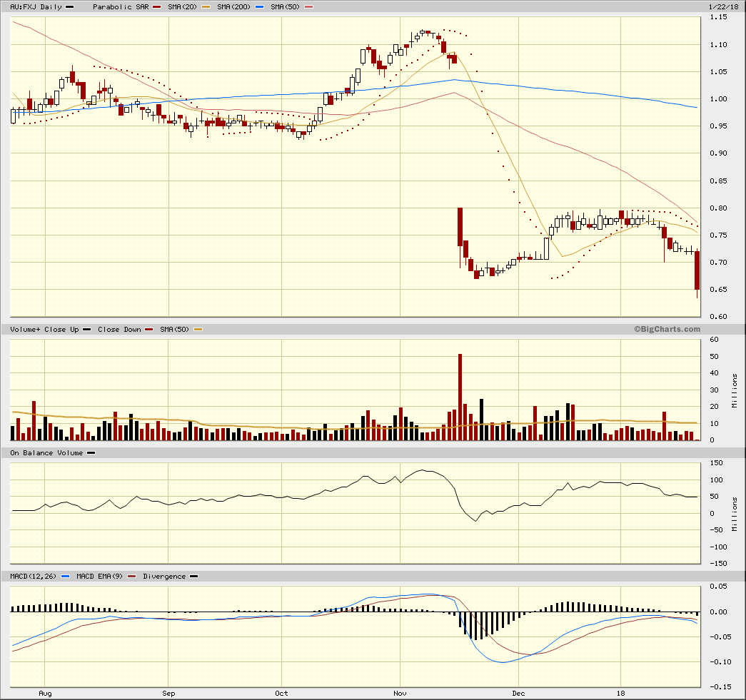Click the blue SMA(200) legend swatch
Screen dimensions: 746x700
259,6
